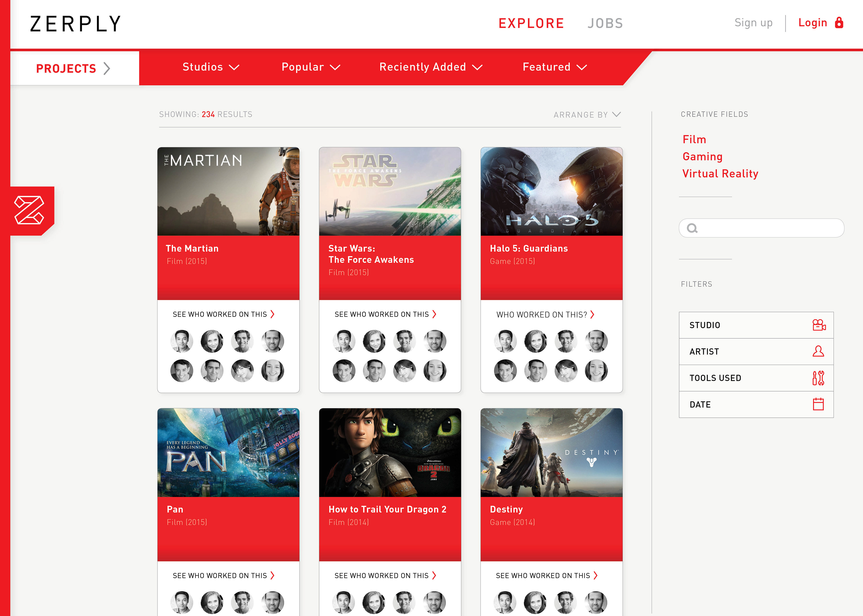
Task: Click first avatar under The Martian card
Action: pyautogui.click(x=182, y=341)
